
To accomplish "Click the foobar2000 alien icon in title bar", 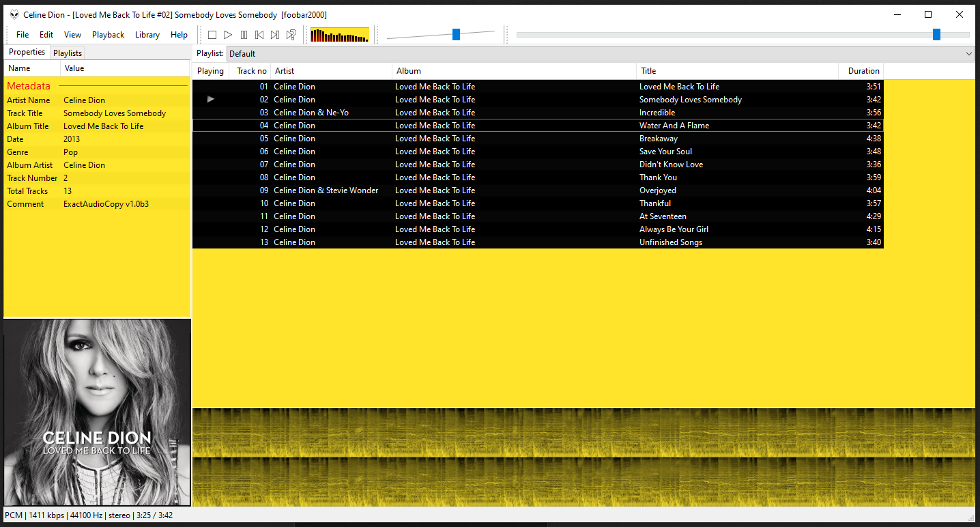I will [14, 14].
